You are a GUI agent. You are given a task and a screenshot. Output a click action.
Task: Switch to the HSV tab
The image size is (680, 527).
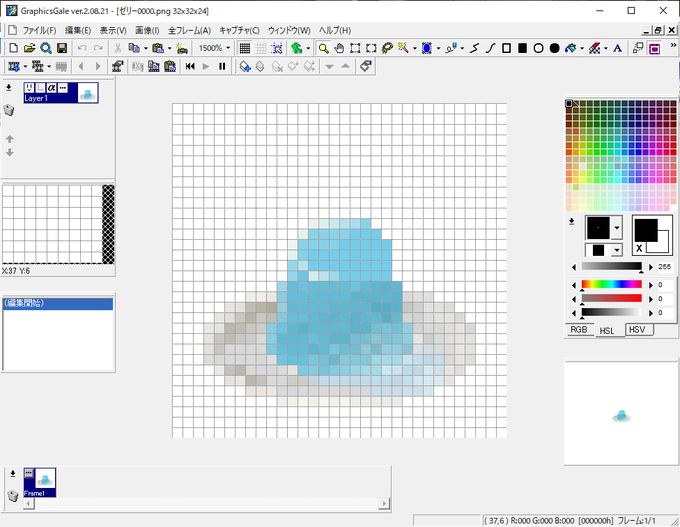[637, 330]
